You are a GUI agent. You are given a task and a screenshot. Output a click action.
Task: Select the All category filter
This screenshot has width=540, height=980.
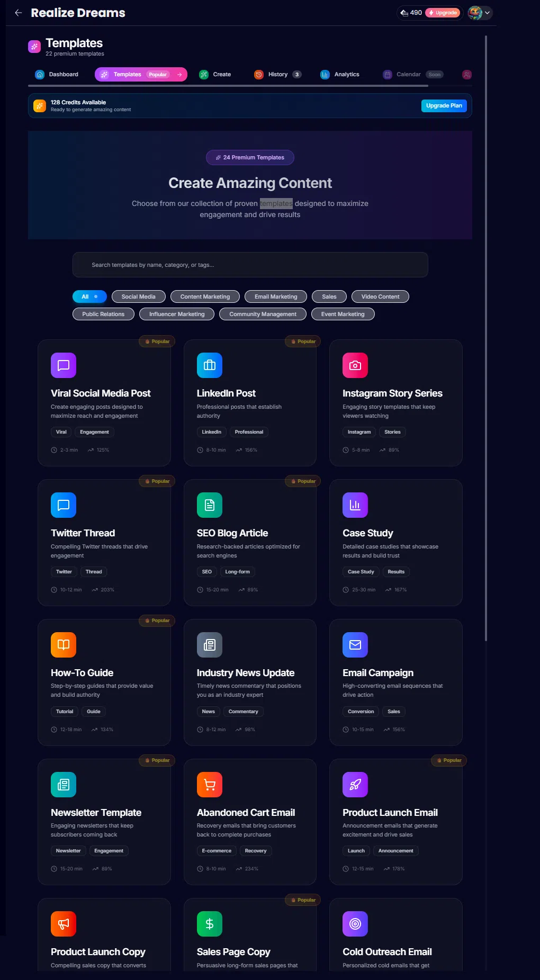(x=89, y=297)
